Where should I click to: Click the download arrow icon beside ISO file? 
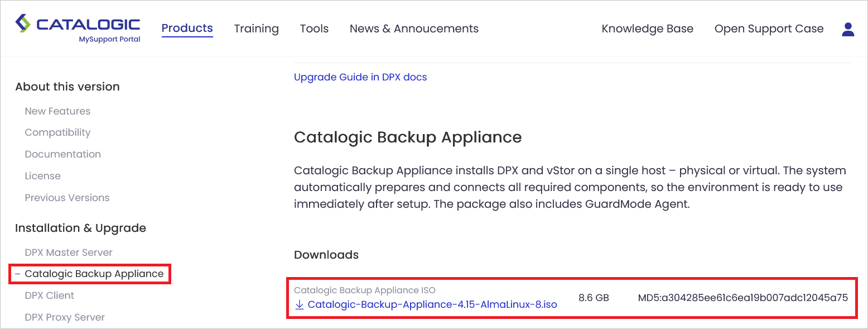coord(300,304)
